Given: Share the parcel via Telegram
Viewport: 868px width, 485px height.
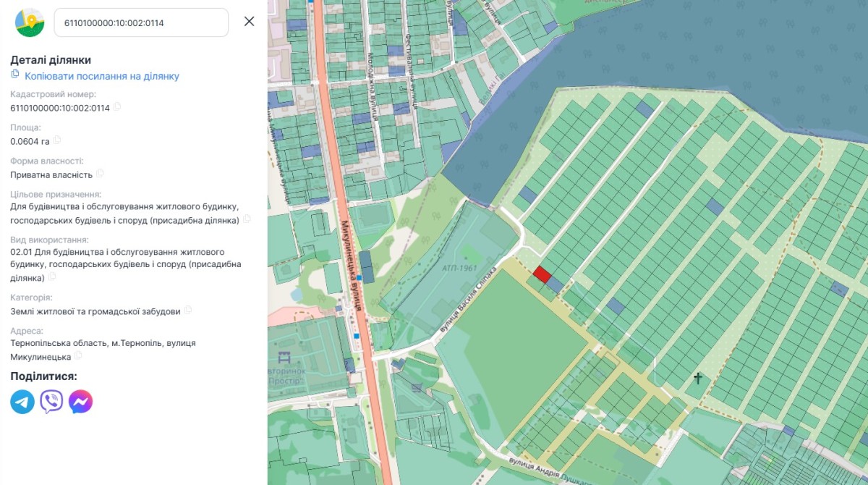Looking at the screenshot, I should click(x=22, y=402).
